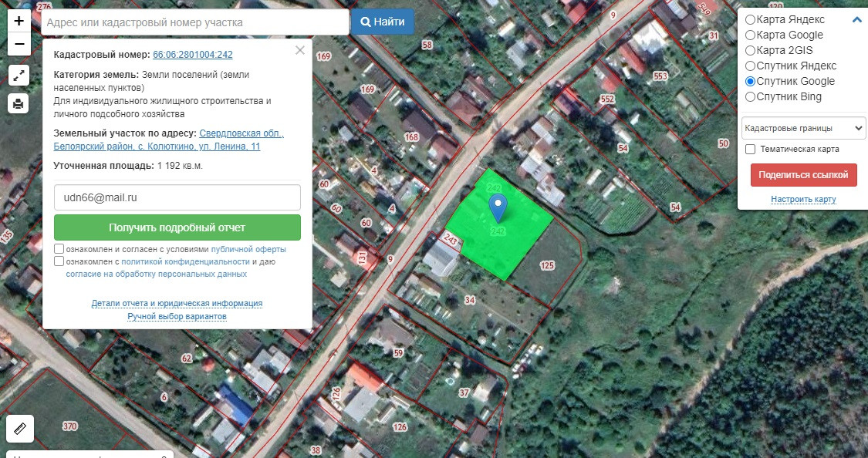Click Найти search button
868x458 pixels.
[383, 22]
